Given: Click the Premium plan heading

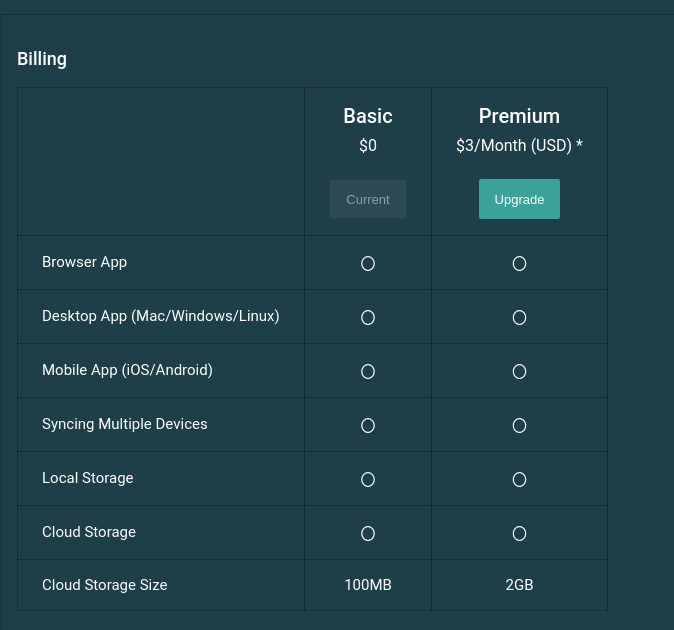Looking at the screenshot, I should pyautogui.click(x=519, y=116).
